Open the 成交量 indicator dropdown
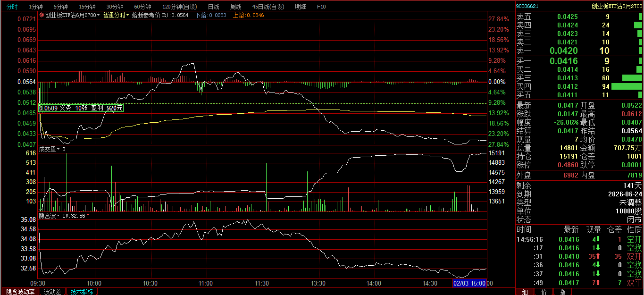 tap(59, 149)
